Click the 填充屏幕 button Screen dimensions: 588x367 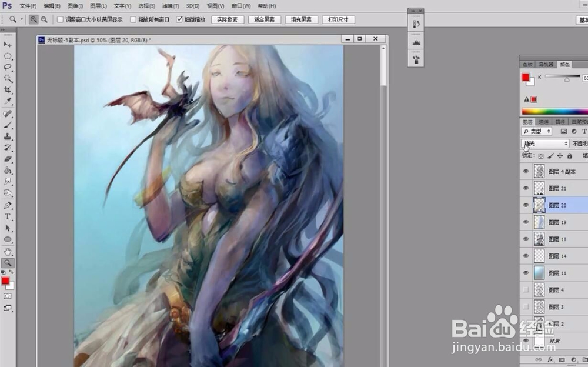[302, 19]
